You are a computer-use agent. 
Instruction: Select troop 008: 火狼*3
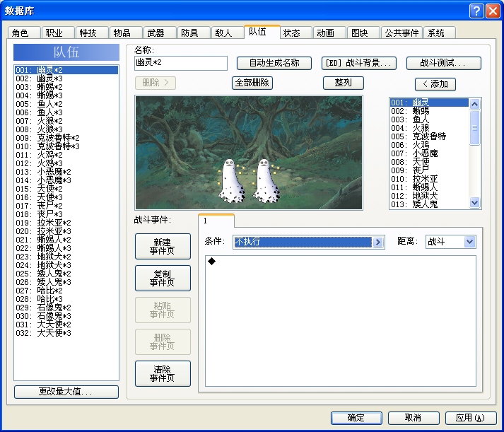(x=66, y=129)
